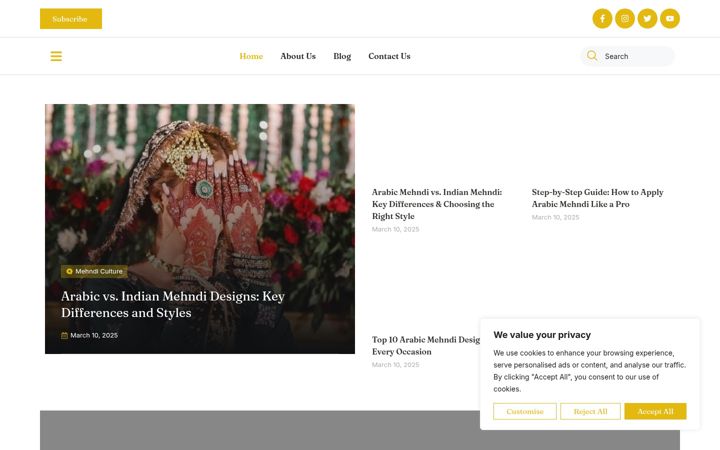Open the Facebook social icon
720x450 pixels.
(x=602, y=19)
